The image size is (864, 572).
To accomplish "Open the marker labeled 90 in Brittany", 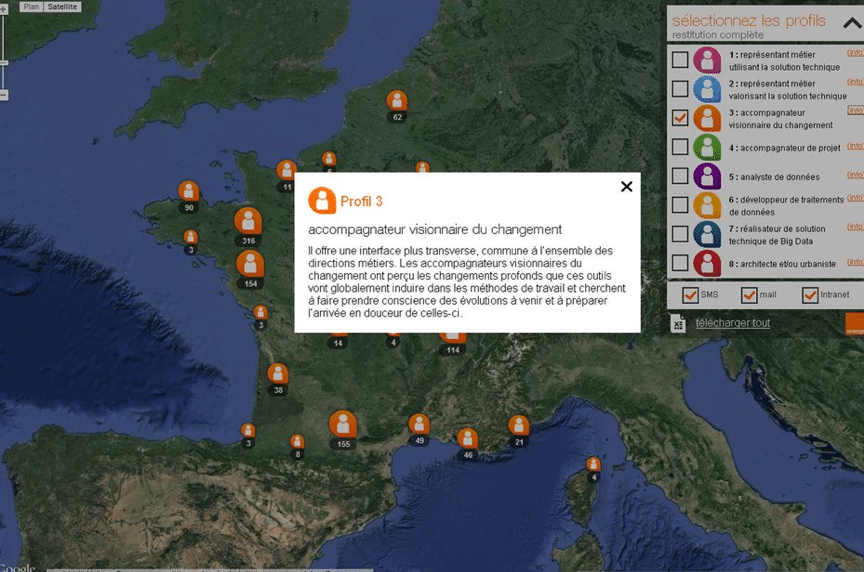I will coord(188,191).
